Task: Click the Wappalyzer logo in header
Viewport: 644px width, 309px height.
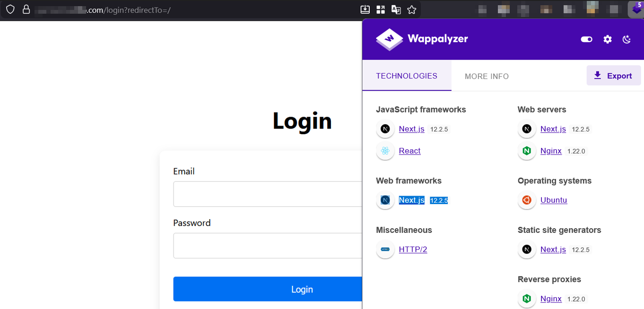Action: (x=421, y=39)
